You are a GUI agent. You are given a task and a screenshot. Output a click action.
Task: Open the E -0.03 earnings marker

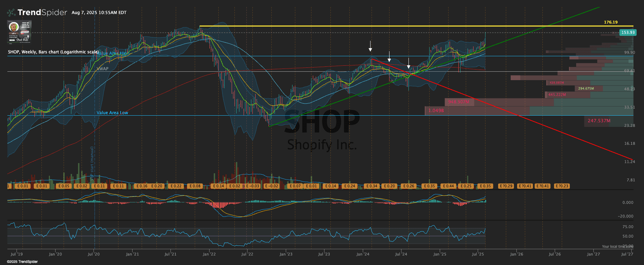(252, 186)
